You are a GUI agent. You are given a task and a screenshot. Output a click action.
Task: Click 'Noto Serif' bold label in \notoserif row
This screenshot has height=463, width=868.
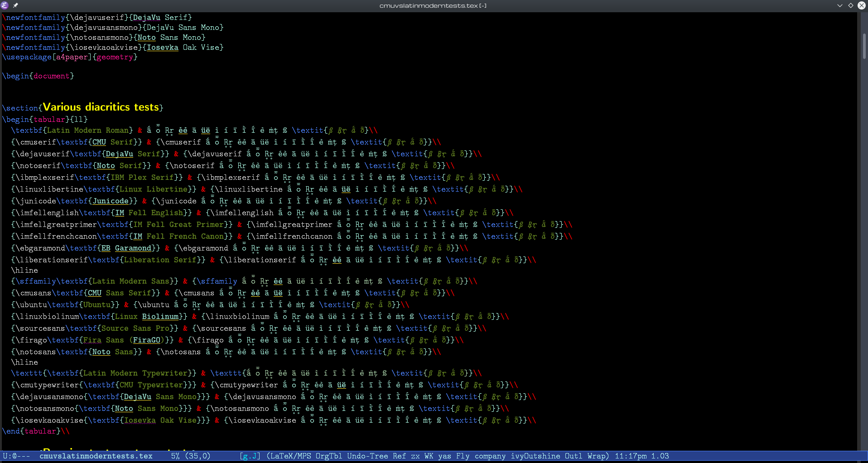coord(120,166)
